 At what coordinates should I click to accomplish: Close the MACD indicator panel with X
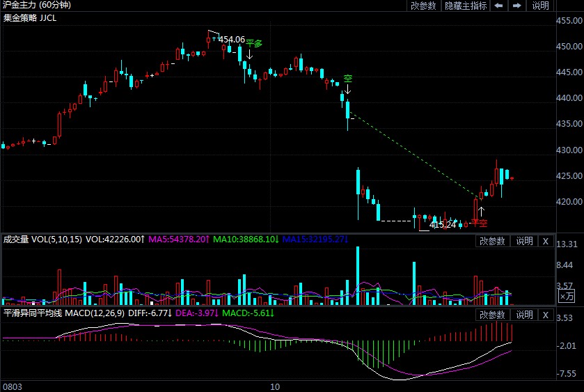point(546,315)
